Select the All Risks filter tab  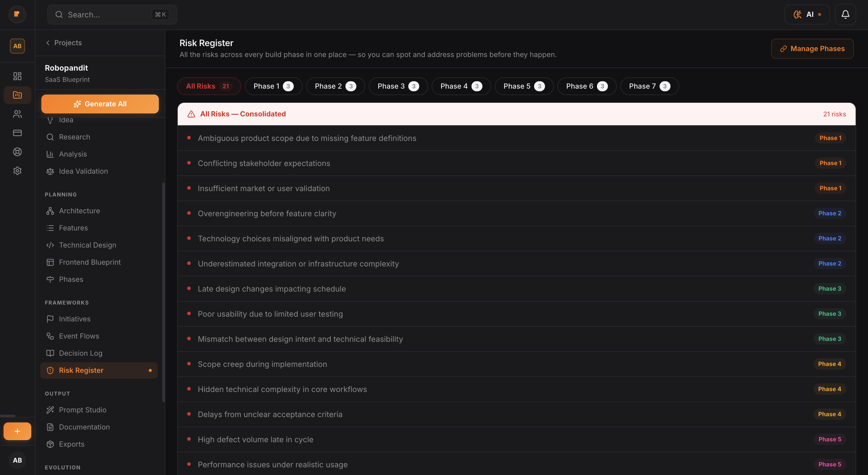(x=208, y=86)
